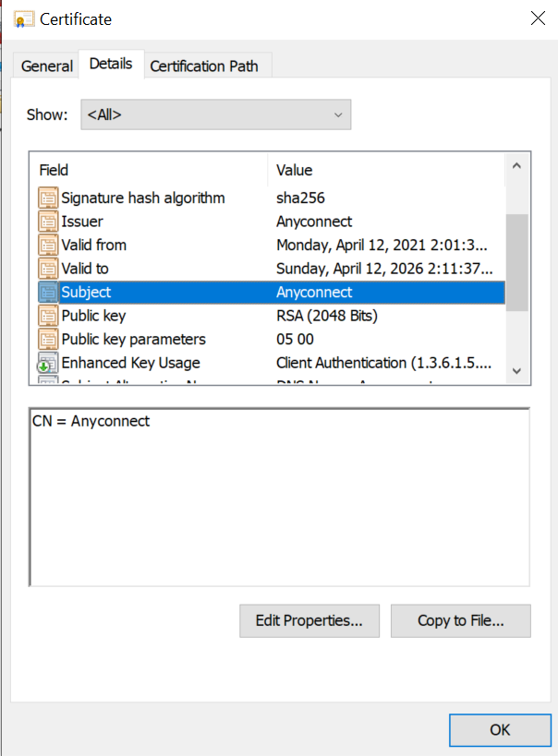Select the Details tab
The width and height of the screenshot is (558, 756).
[111, 64]
